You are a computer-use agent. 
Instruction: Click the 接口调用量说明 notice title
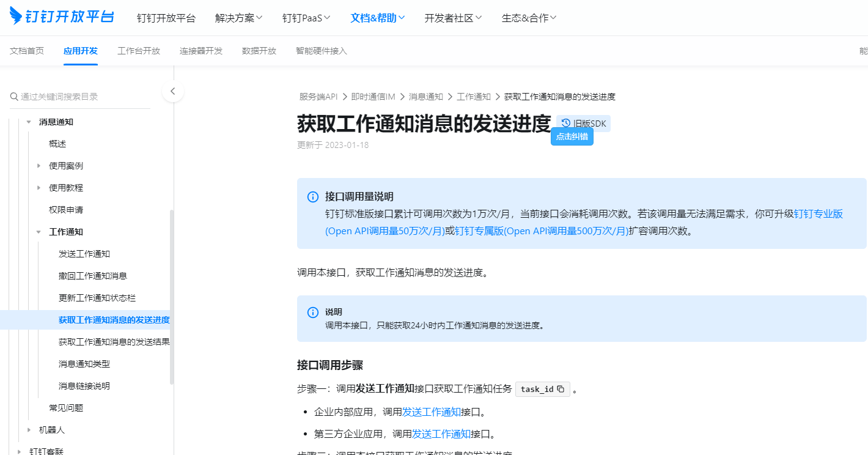(359, 196)
